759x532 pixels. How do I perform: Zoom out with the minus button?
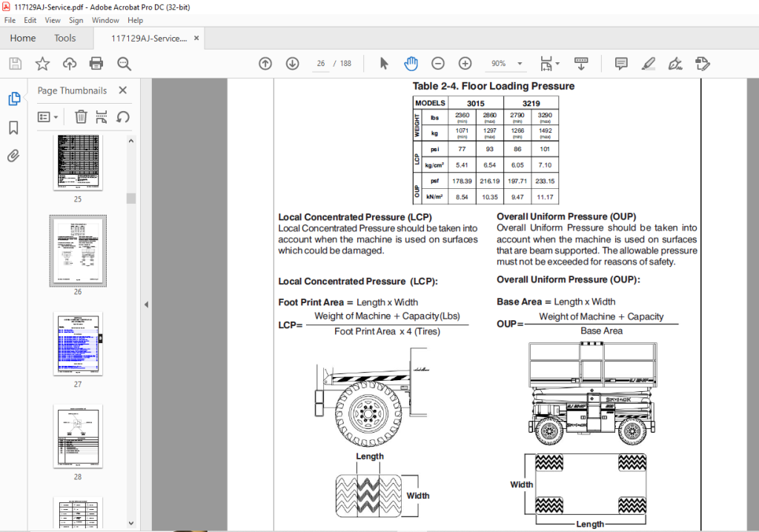437,64
